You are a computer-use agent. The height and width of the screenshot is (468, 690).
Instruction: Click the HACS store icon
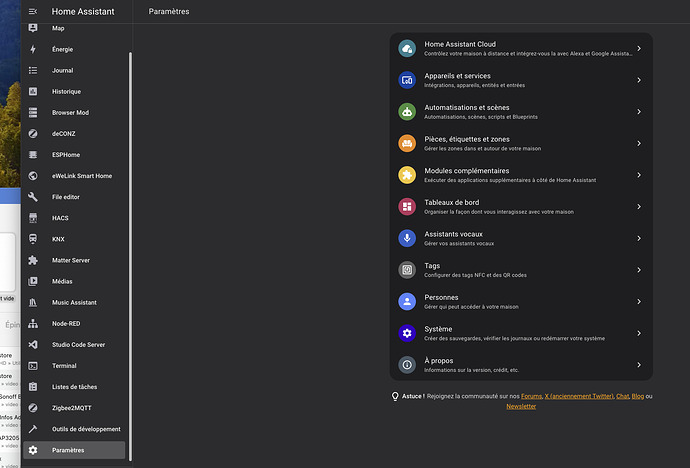33,218
